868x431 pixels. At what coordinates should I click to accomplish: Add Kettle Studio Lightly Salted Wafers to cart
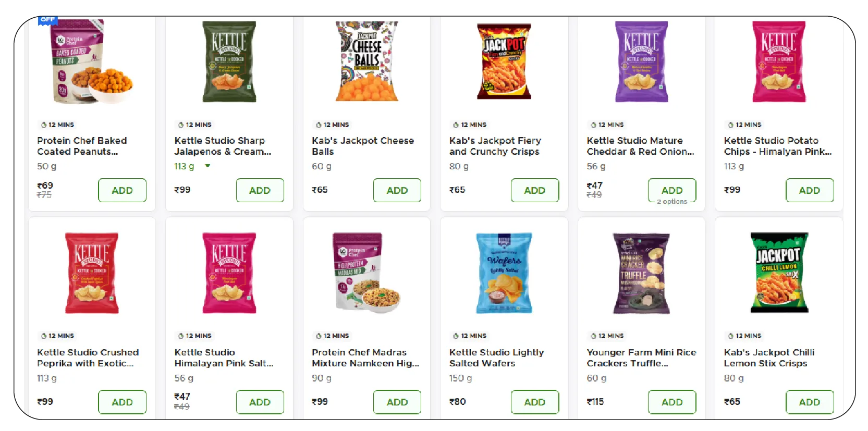(x=535, y=402)
